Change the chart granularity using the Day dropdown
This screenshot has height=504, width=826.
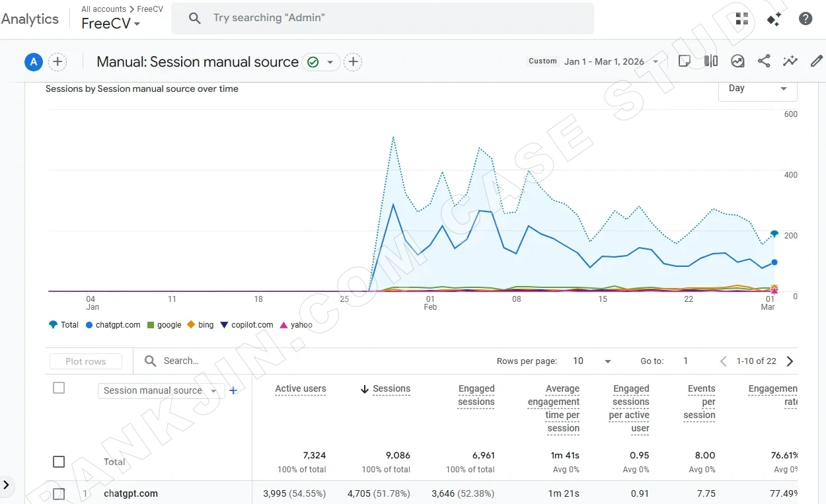coord(757,88)
